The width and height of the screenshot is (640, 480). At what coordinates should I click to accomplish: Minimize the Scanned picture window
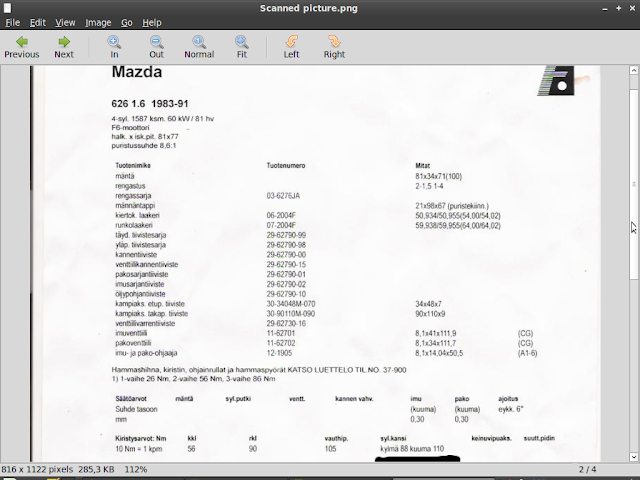click(x=605, y=8)
